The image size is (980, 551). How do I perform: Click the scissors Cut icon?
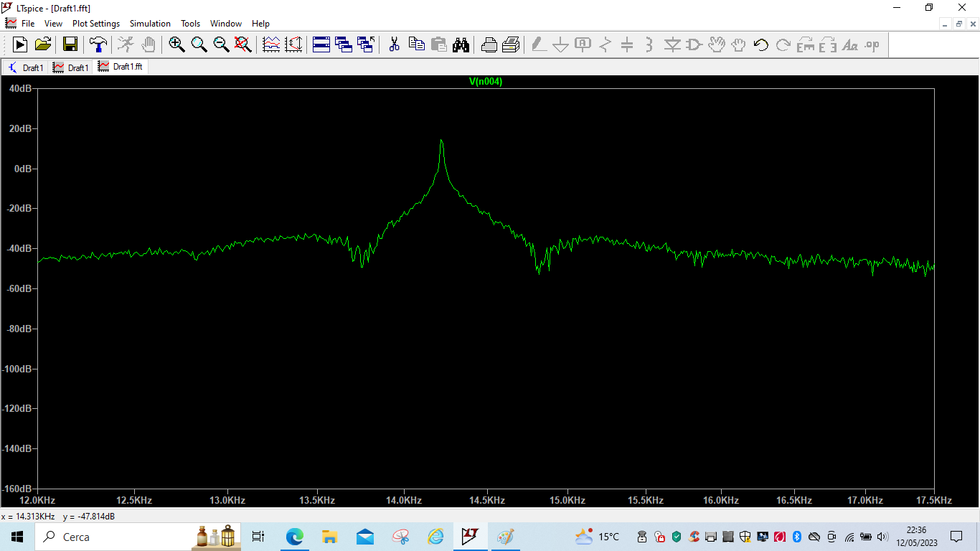[x=394, y=44]
